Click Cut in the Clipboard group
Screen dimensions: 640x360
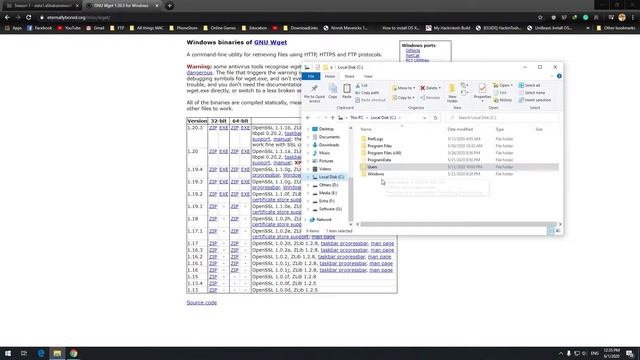coord(361,85)
